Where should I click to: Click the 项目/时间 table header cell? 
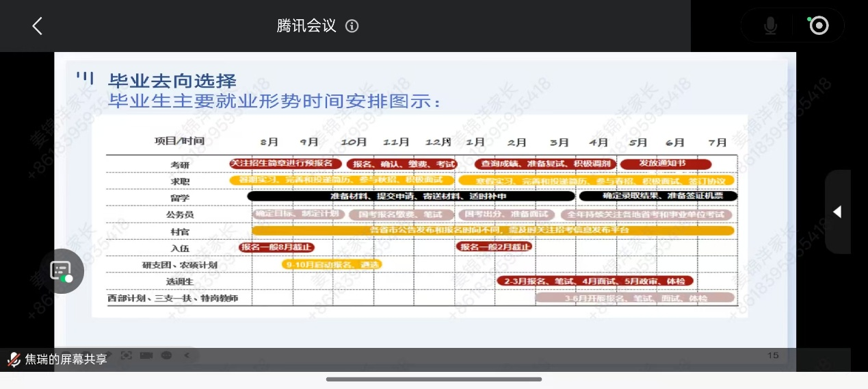coord(180,141)
